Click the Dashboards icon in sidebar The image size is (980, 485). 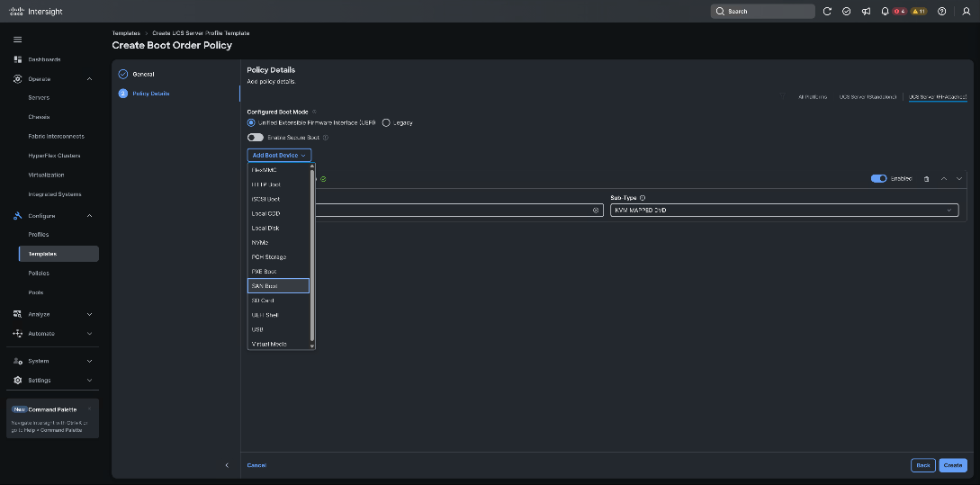pyautogui.click(x=17, y=59)
